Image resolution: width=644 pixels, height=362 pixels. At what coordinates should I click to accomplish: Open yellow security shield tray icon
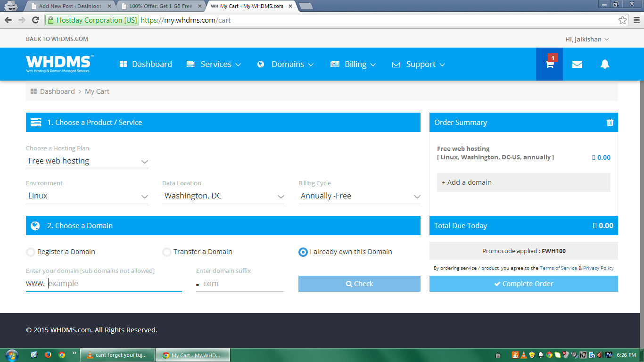(x=532, y=355)
